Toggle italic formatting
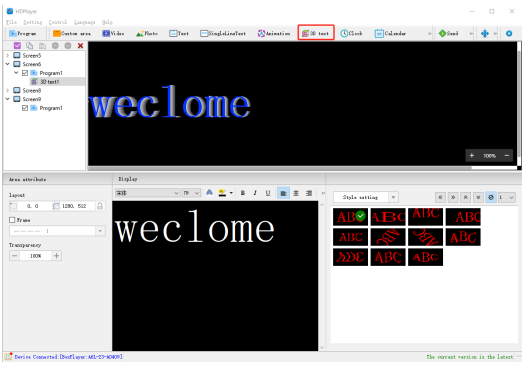Screen dimensions: 526x365 255,193
